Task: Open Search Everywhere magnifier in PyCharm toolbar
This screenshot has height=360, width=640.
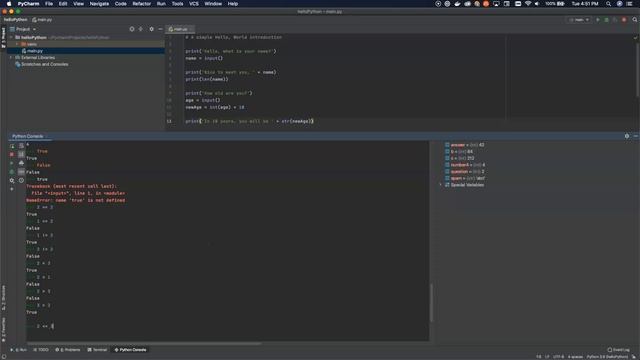Action: pyautogui.click(x=635, y=20)
